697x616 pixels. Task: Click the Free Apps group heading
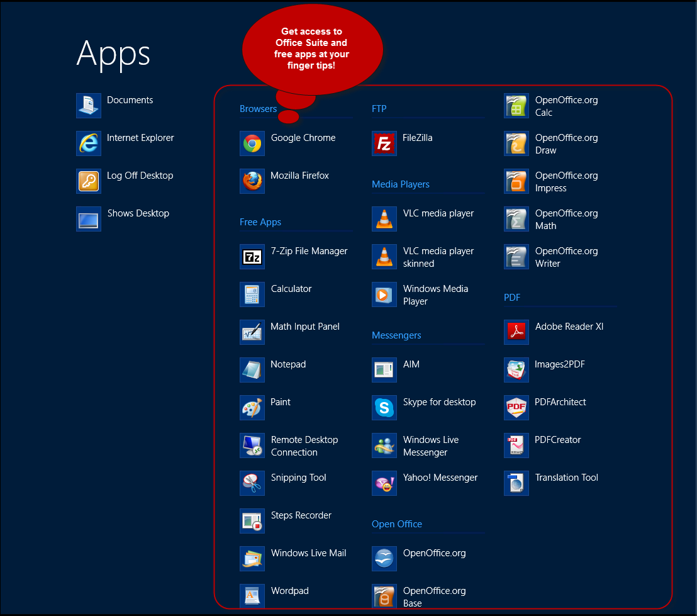point(260,222)
